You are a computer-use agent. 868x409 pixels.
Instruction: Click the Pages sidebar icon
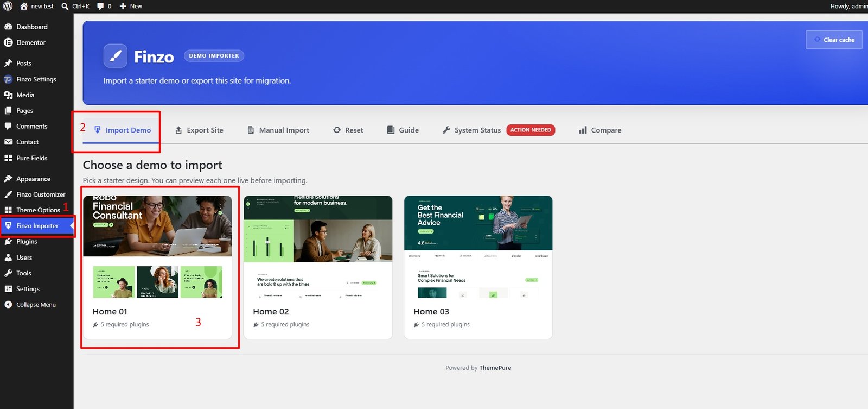pyautogui.click(x=8, y=111)
